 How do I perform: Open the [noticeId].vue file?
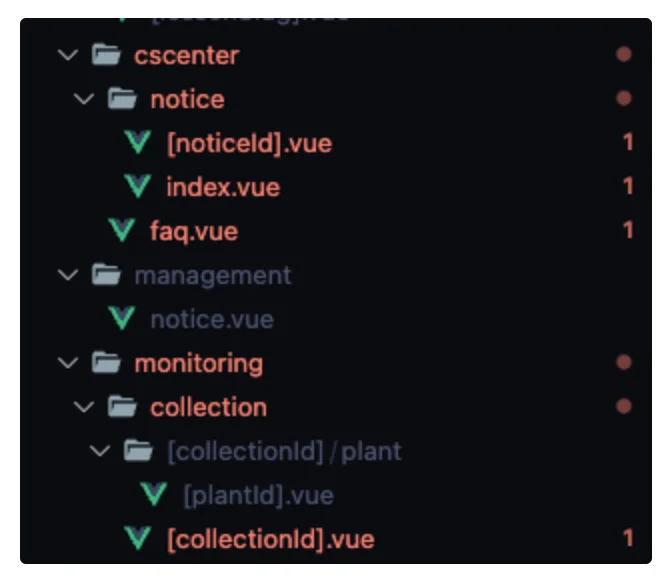tap(249, 143)
